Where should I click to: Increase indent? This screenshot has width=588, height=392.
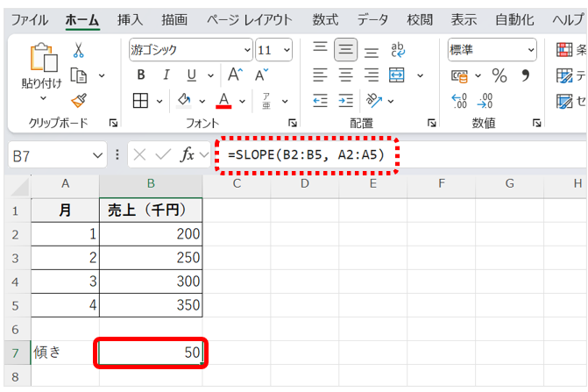click(346, 101)
